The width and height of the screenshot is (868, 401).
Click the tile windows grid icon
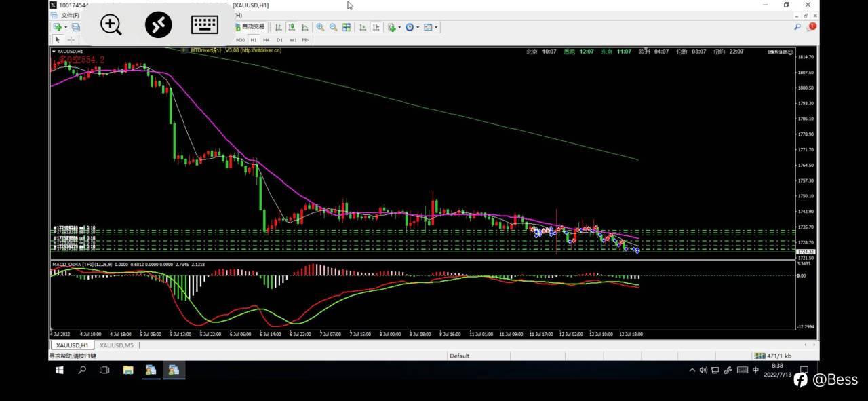[347, 27]
